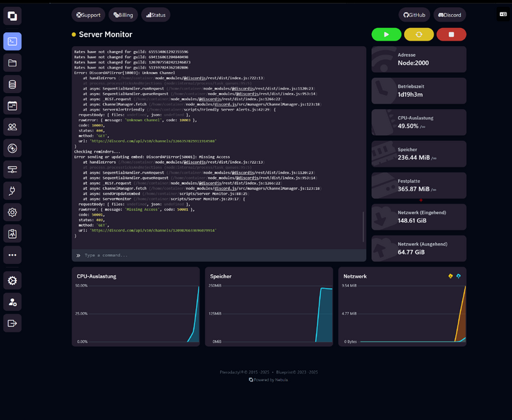Click the red Stop server button

451,34
